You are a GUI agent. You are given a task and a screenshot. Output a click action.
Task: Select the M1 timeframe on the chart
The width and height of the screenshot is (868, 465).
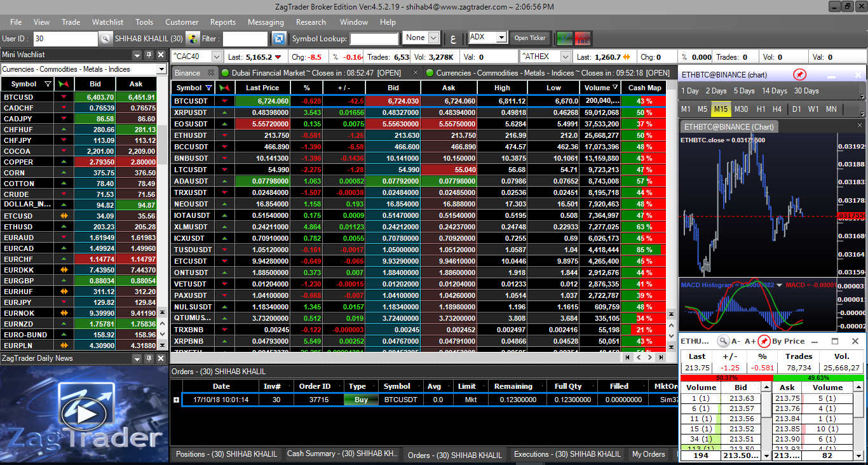click(x=686, y=109)
